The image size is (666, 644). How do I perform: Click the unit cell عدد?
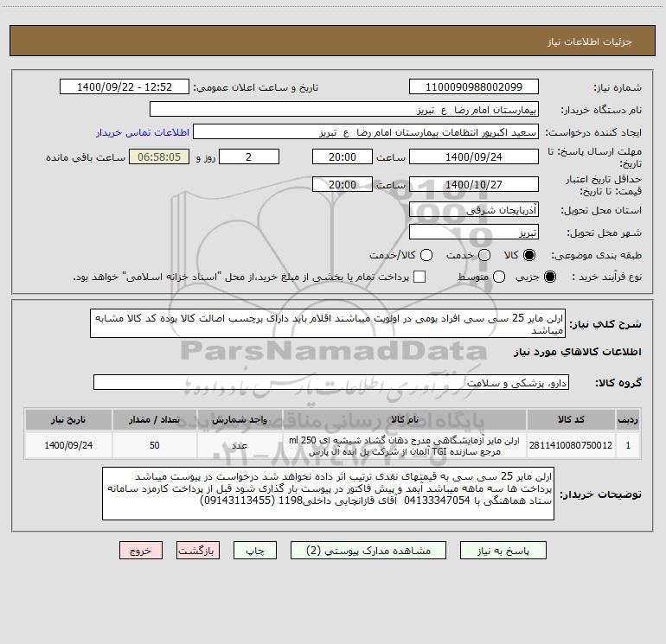click(240, 445)
